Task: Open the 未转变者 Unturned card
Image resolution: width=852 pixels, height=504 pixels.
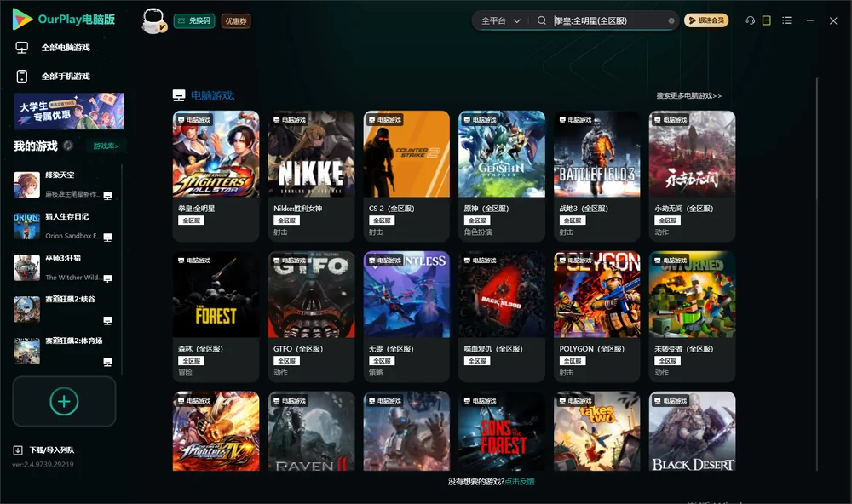Action: tap(692, 317)
